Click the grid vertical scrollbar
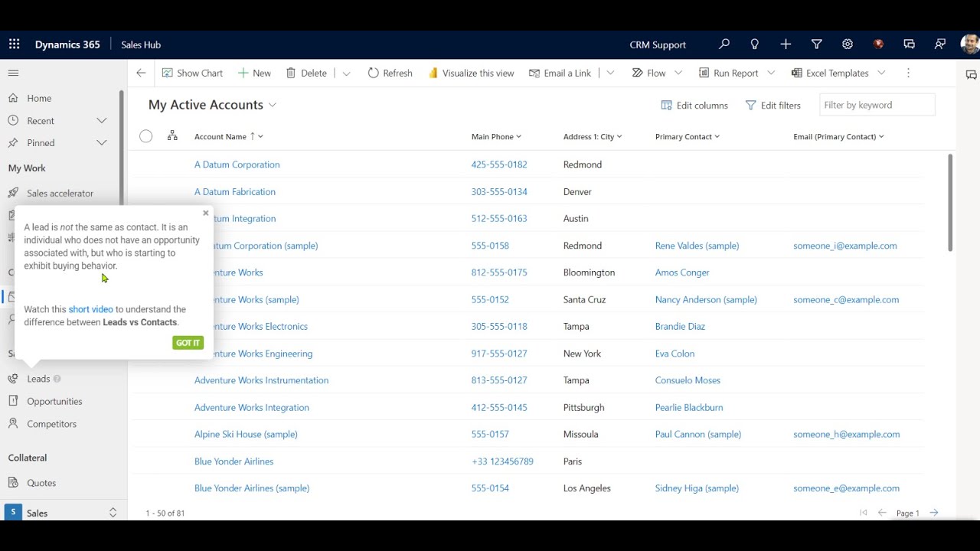The image size is (980, 551). (x=950, y=203)
